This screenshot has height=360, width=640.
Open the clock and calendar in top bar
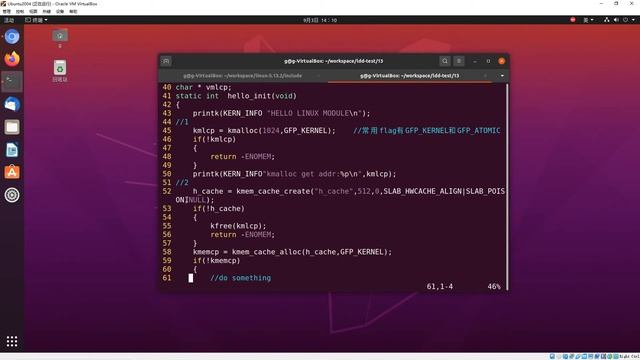pyautogui.click(x=320, y=20)
